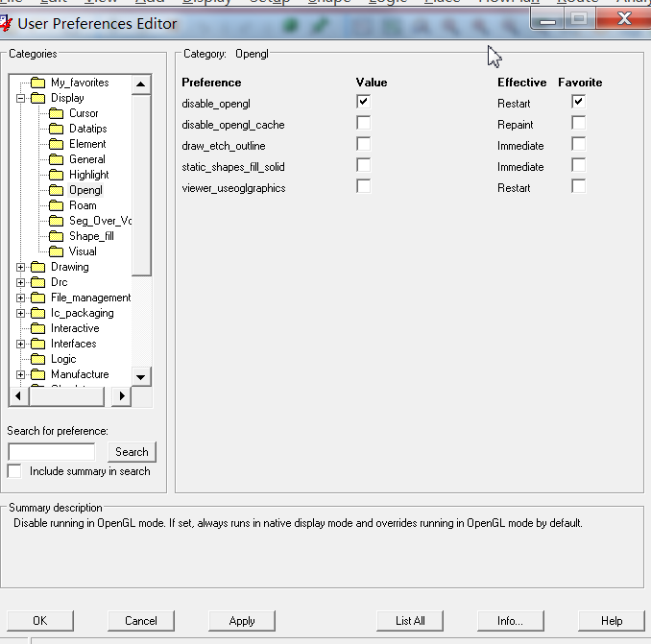Image resolution: width=651 pixels, height=644 pixels.
Task: Click the User Preferences Editor title icon
Action: (5, 23)
